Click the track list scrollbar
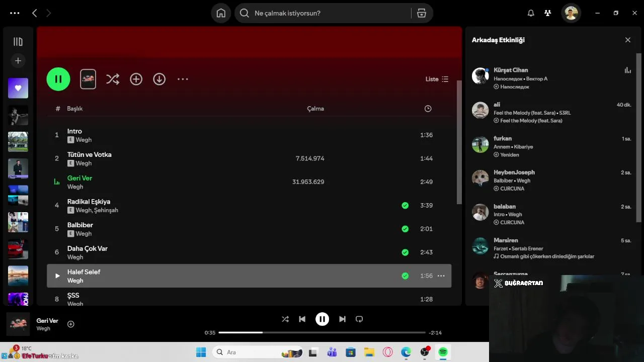The height and width of the screenshot is (362, 644). point(458,142)
